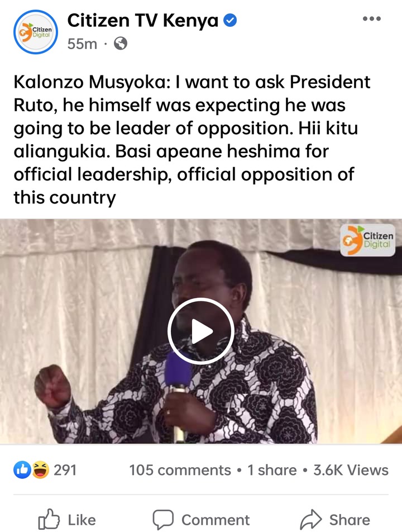Tap the laughing Haha reaction emoji
Image resolution: width=402 pixels, height=532 pixels.
tap(40, 470)
